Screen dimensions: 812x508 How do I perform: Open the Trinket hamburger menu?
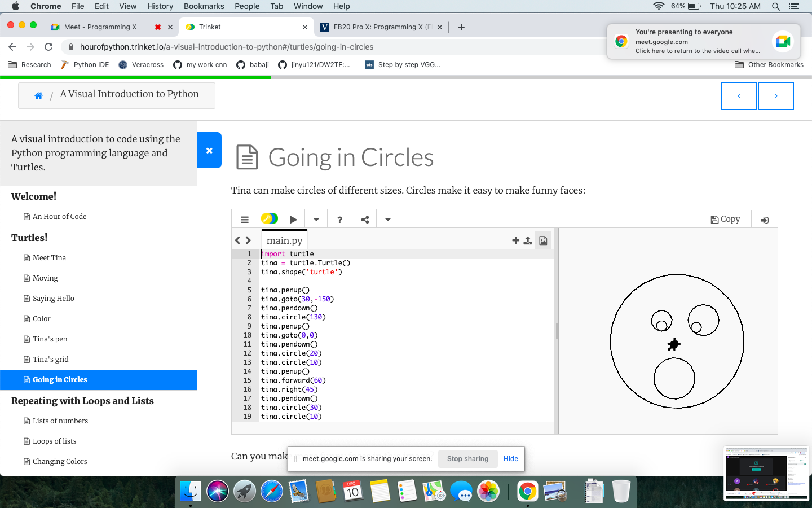[x=245, y=220]
